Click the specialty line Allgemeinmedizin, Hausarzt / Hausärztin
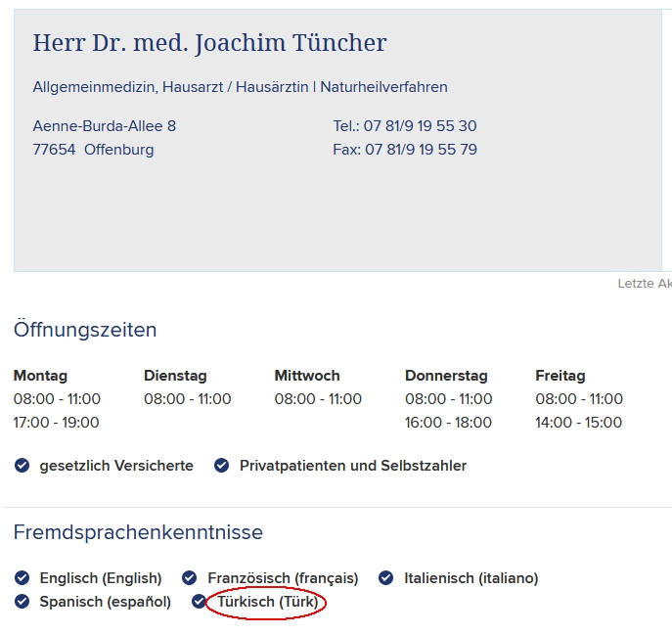This screenshot has height=635, width=672. (x=170, y=87)
